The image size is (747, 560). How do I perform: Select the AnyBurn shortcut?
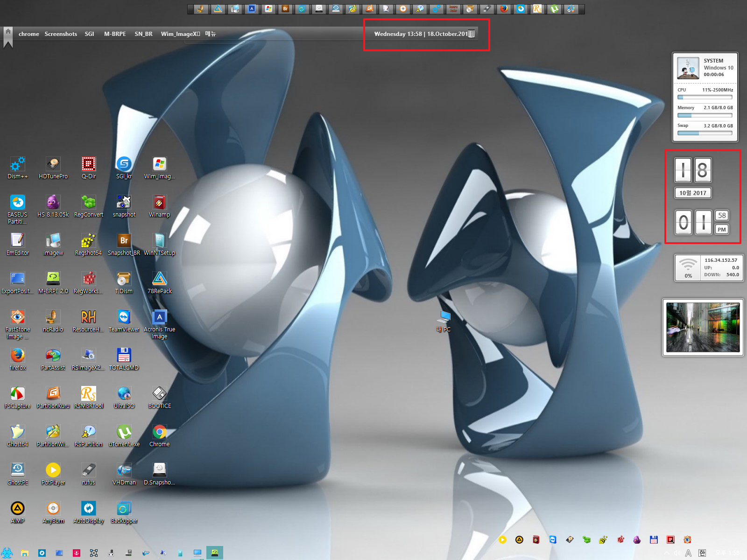(x=53, y=512)
